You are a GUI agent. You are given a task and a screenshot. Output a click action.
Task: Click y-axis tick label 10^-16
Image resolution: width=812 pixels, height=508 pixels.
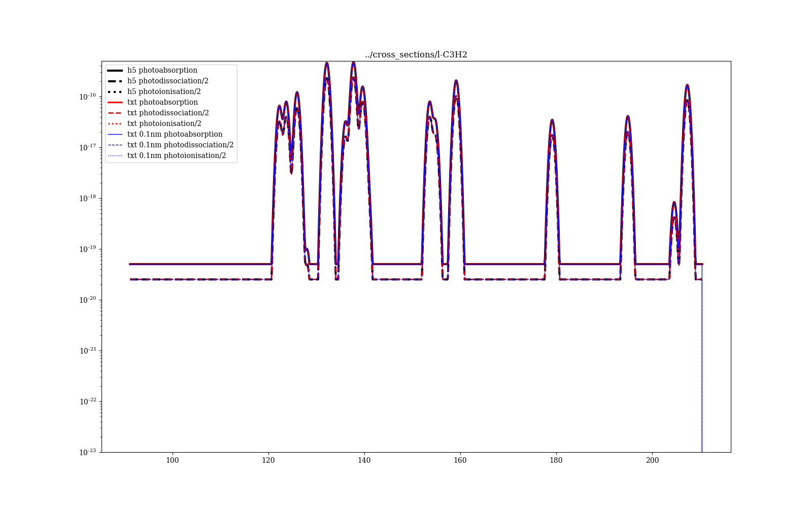coord(88,96)
